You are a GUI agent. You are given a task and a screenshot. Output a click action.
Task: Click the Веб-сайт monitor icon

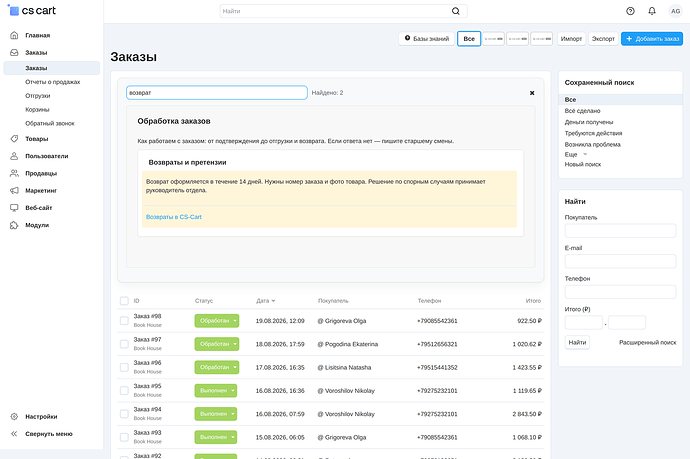point(14,207)
